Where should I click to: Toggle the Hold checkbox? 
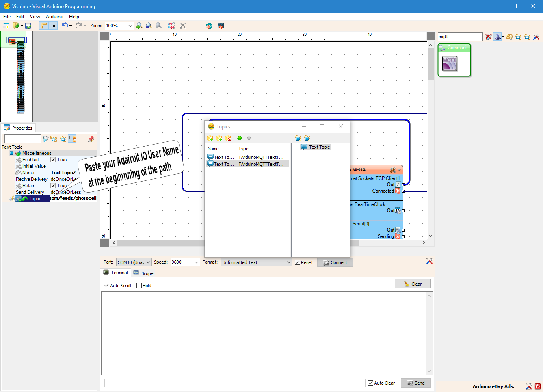coord(139,286)
